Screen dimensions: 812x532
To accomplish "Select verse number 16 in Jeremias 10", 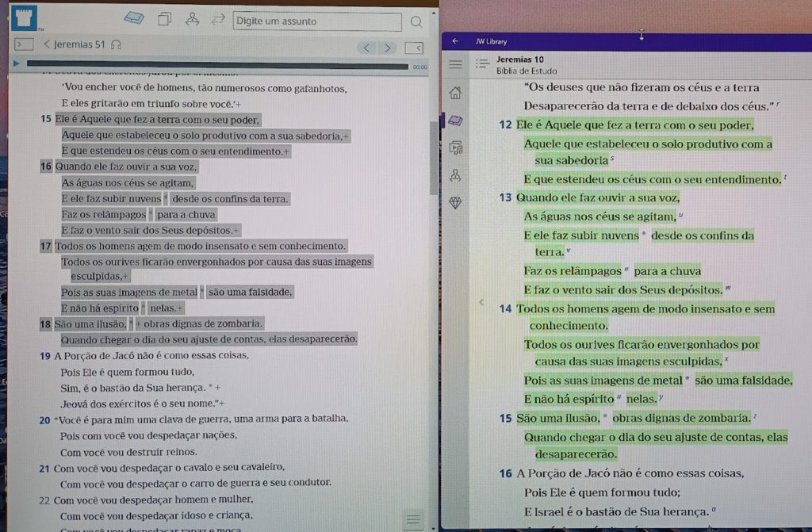I will tap(505, 473).
